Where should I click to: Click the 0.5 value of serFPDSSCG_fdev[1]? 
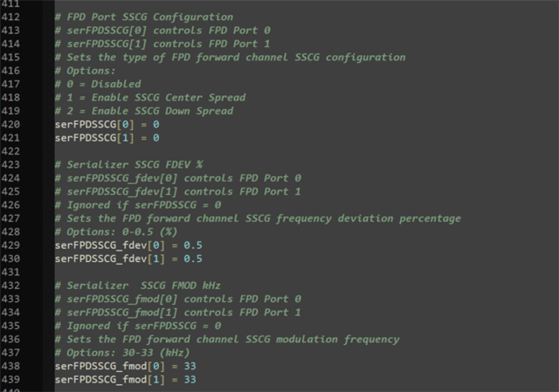click(x=193, y=259)
